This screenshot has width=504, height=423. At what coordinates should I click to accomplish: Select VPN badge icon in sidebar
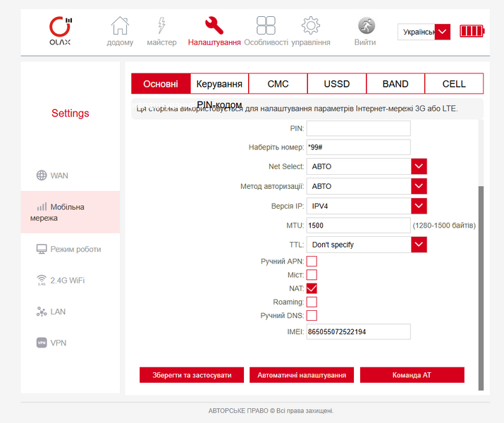[x=42, y=343]
